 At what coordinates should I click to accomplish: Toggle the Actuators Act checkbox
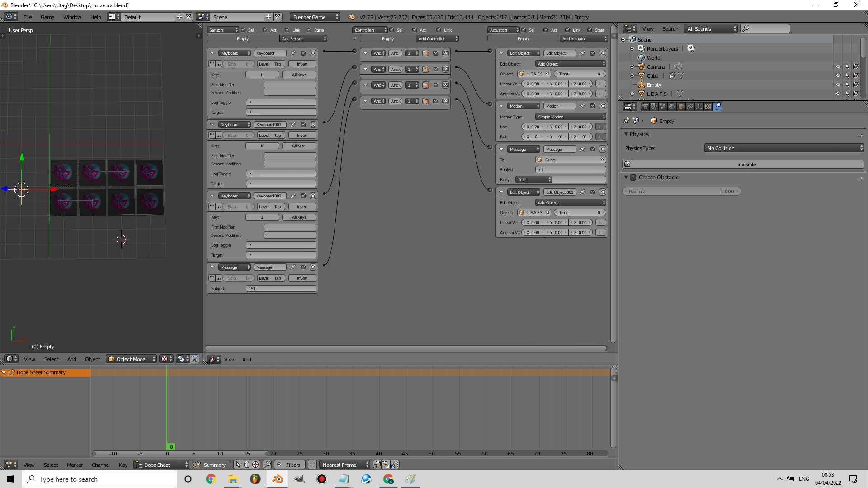(x=545, y=30)
